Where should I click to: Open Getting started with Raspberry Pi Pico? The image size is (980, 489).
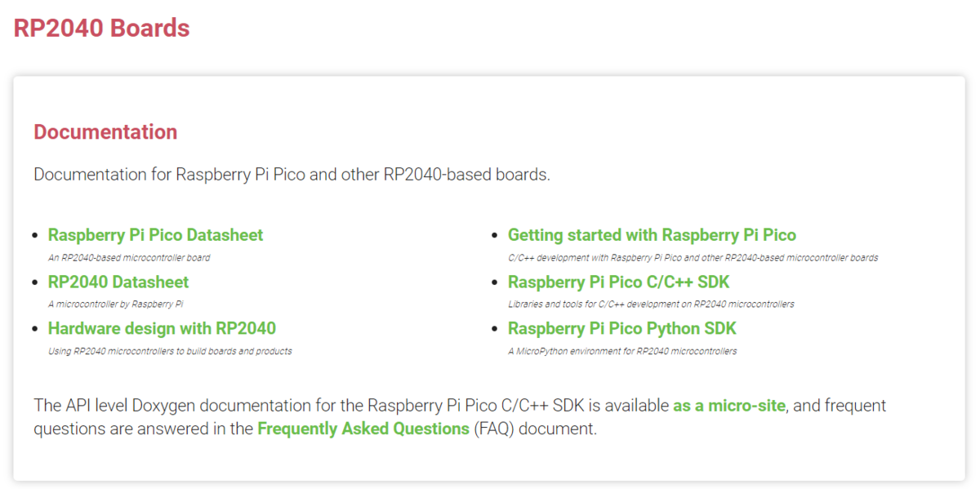coord(652,235)
